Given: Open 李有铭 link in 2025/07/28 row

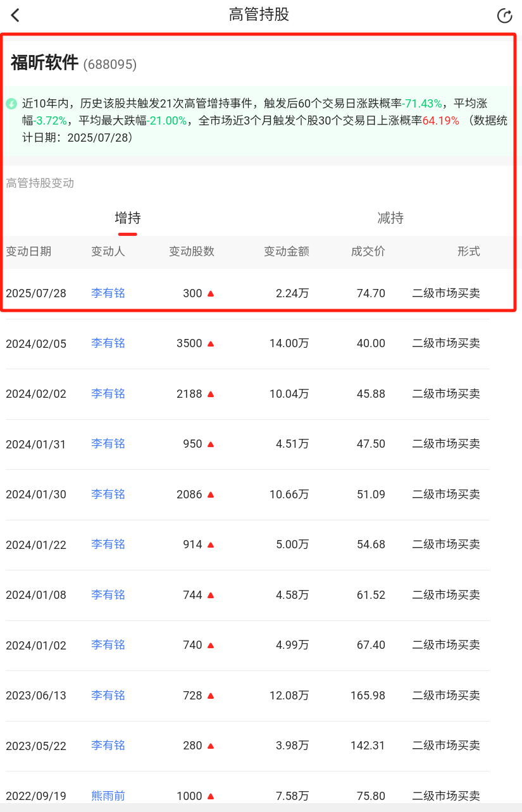Looking at the screenshot, I should [x=108, y=293].
